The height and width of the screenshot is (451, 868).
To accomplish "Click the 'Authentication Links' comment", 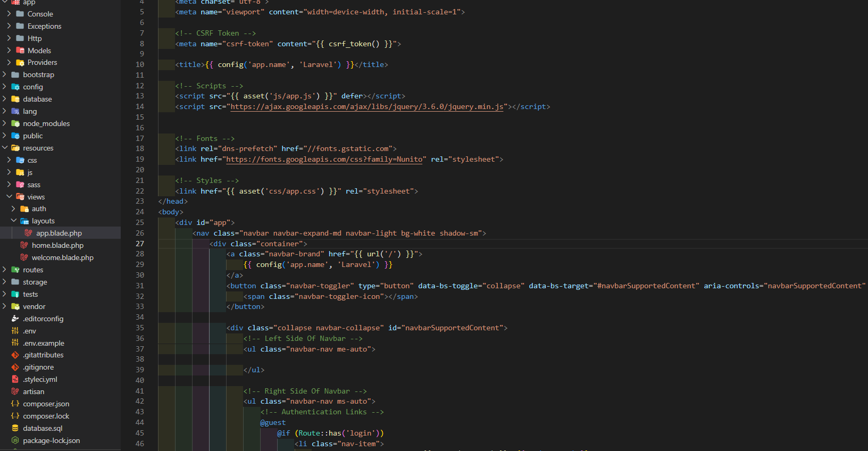I will click(322, 412).
